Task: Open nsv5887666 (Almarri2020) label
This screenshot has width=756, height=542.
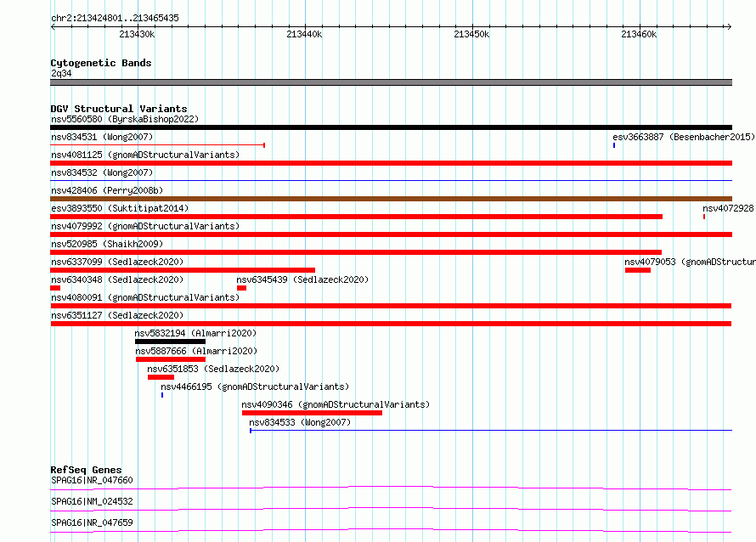Action: click(196, 351)
